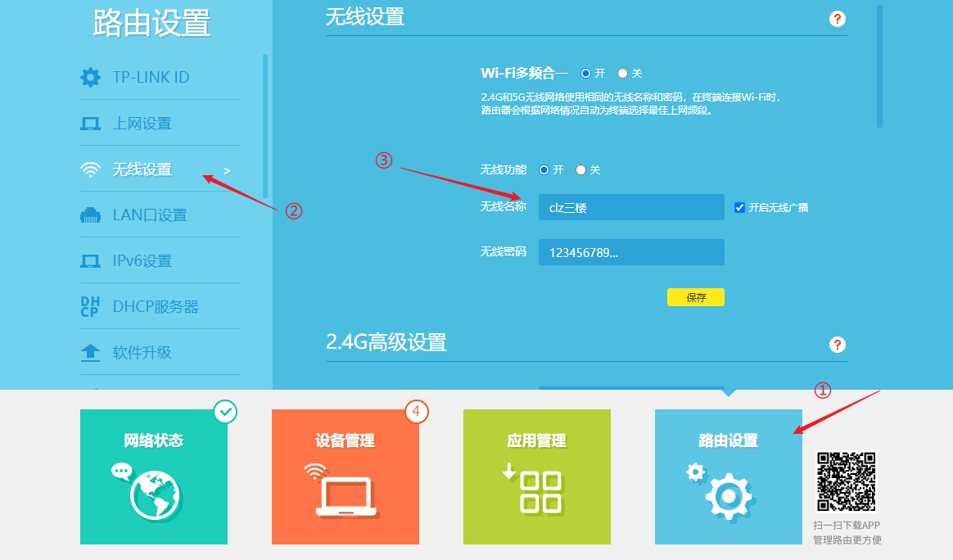Screen dimensions: 953x560
Task: Click the gears icon in 路由设置 tile
Action: click(722, 492)
